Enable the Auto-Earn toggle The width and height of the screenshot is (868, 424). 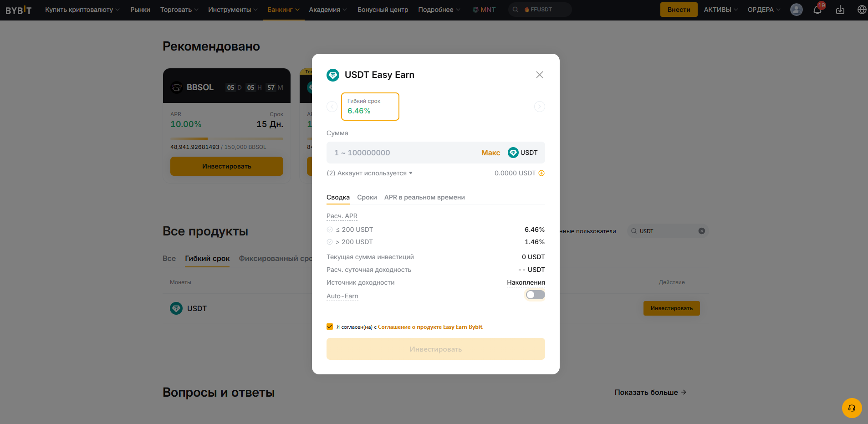535,295
